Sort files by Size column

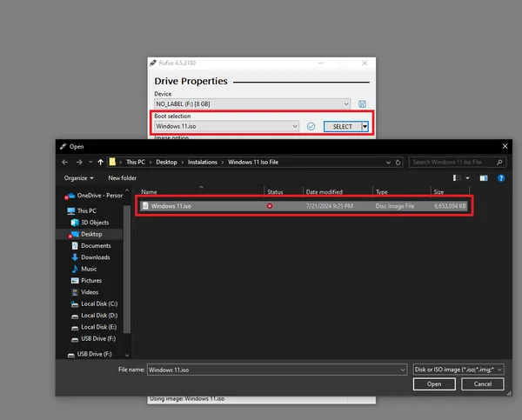(x=450, y=191)
